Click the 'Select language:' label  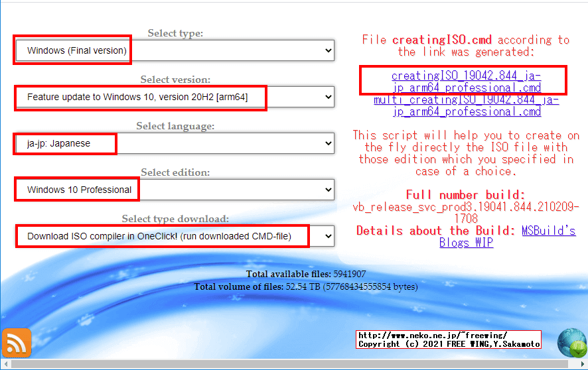point(175,126)
